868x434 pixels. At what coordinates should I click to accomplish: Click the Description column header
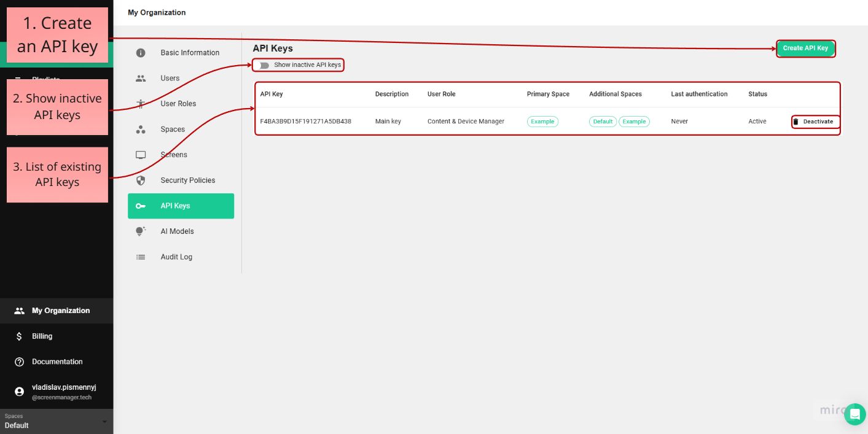point(392,95)
